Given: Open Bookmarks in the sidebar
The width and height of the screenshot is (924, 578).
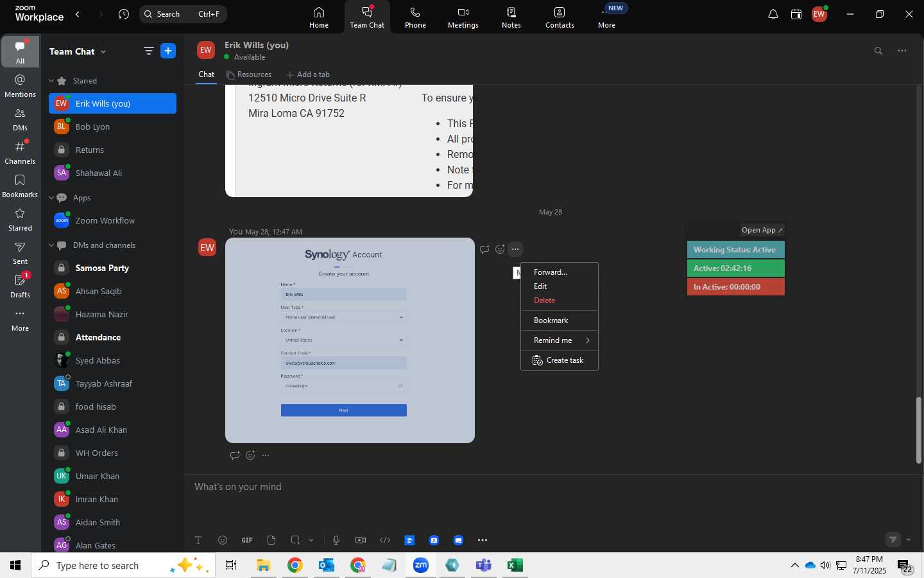Looking at the screenshot, I should [21, 186].
